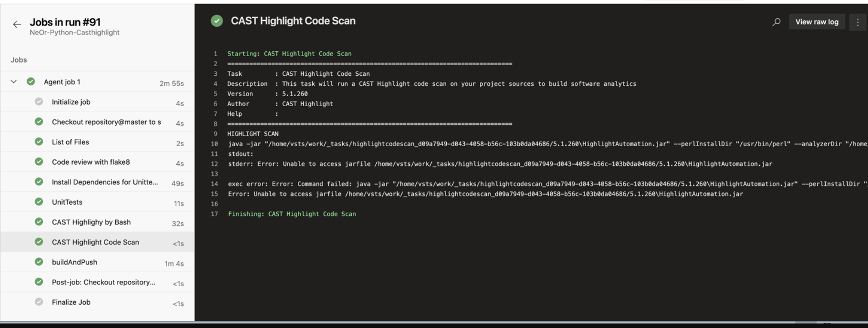Viewport: 868px width, 328px height.
Task: Select the Agent job 1 row
Action: tap(98, 82)
